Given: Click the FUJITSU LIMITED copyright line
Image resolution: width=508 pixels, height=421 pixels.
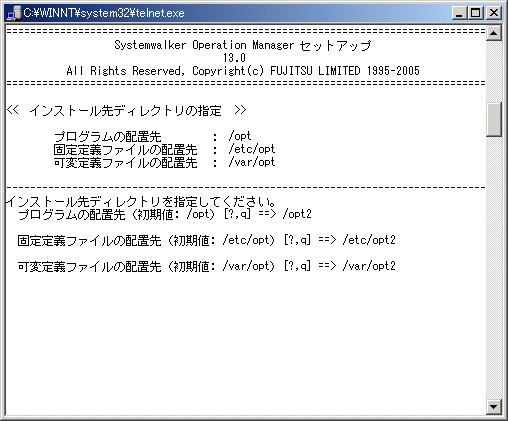Looking at the screenshot, I should [243, 71].
